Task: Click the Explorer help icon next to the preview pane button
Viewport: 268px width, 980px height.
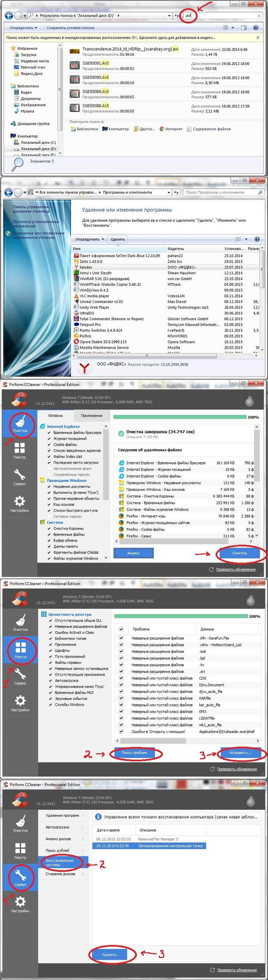Action: tap(256, 28)
